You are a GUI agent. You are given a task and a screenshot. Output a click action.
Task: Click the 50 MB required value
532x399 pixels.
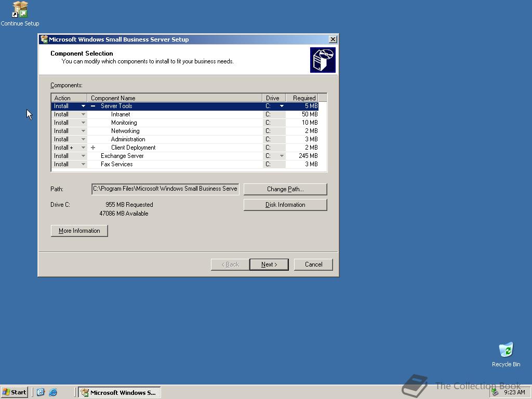coord(310,114)
